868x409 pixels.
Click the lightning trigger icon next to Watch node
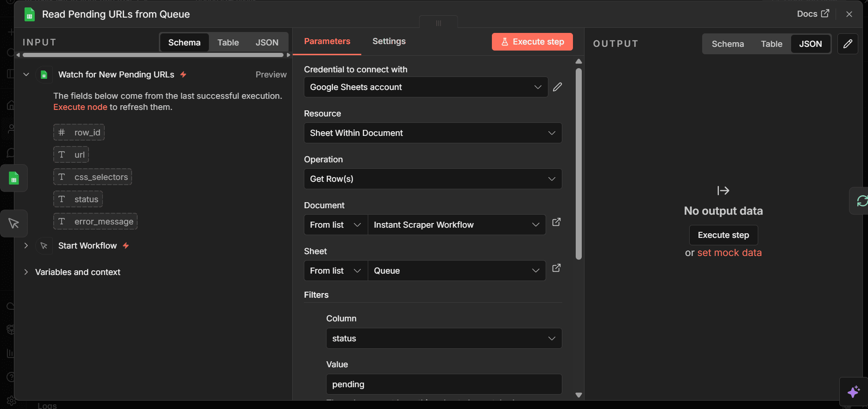pos(183,75)
